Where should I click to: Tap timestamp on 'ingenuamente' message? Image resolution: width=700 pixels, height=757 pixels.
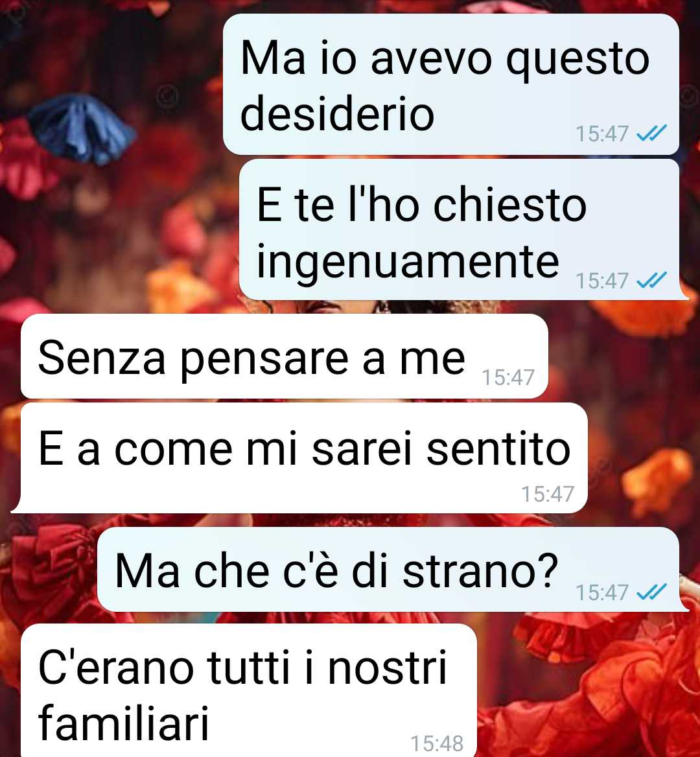(602, 281)
